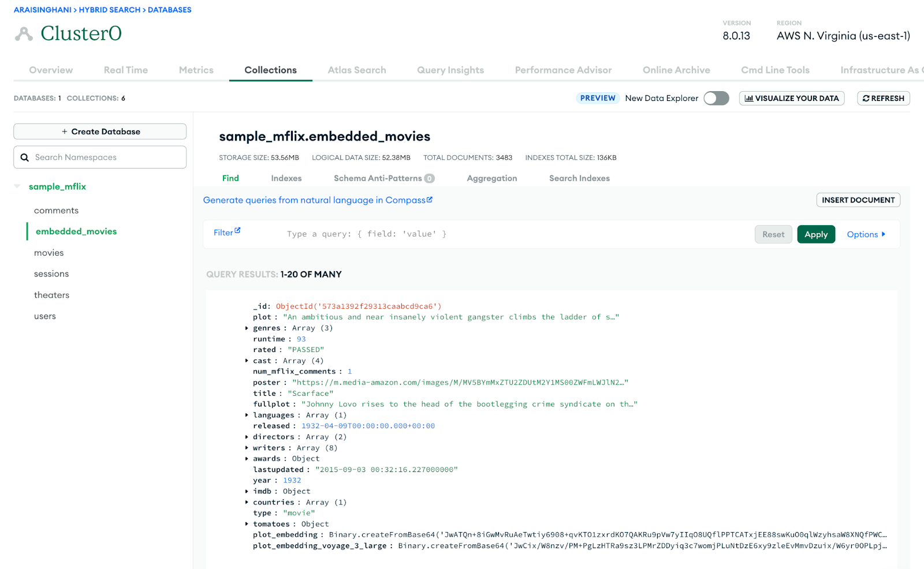Viewport: 924px width, 569px height.
Task: Apply the query filter
Action: [815, 234]
